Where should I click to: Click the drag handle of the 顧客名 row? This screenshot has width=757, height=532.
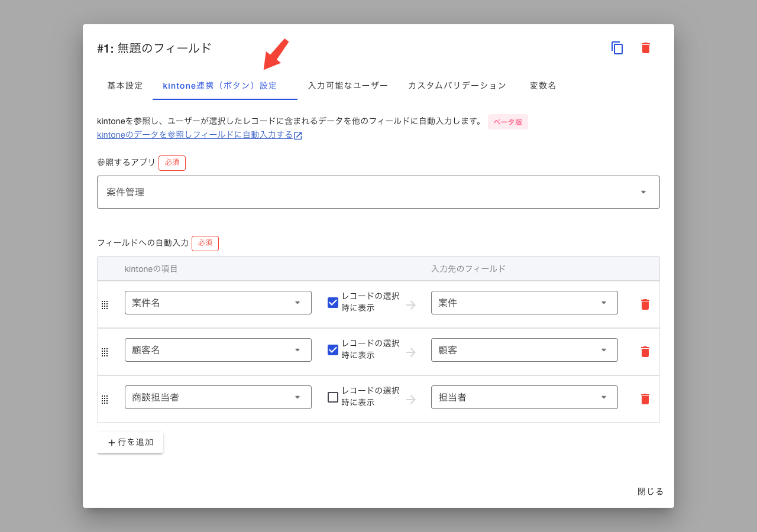click(105, 352)
